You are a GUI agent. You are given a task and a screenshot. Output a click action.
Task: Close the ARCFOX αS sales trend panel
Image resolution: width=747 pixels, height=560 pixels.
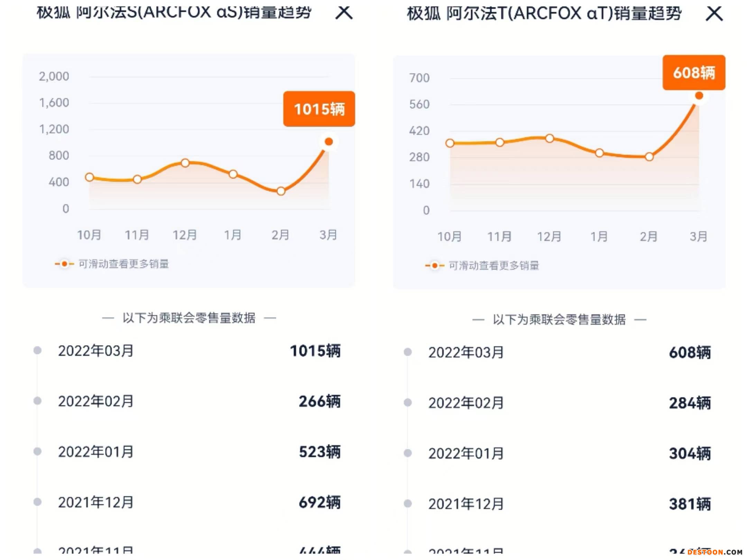click(x=344, y=13)
